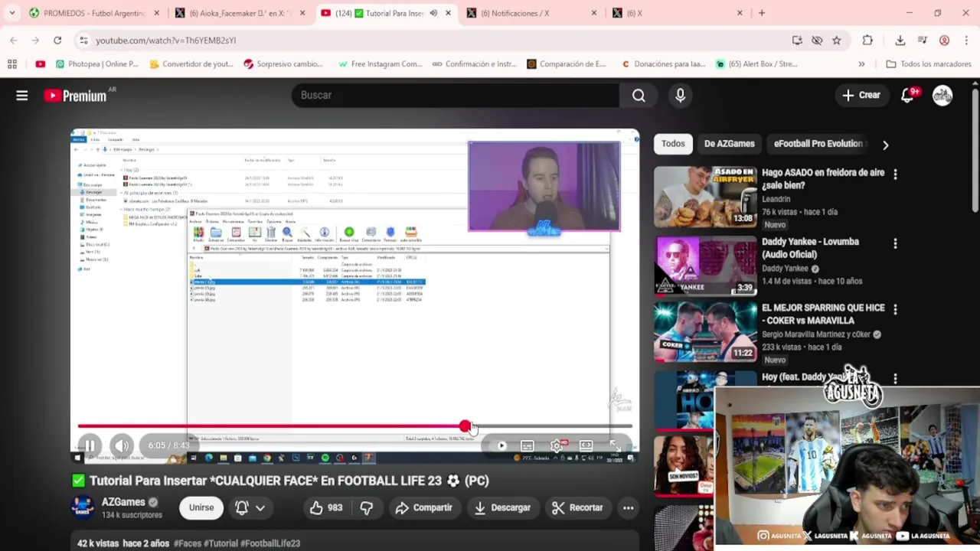980x551 pixels.
Task: Select the De AZGames chip
Action: point(729,143)
